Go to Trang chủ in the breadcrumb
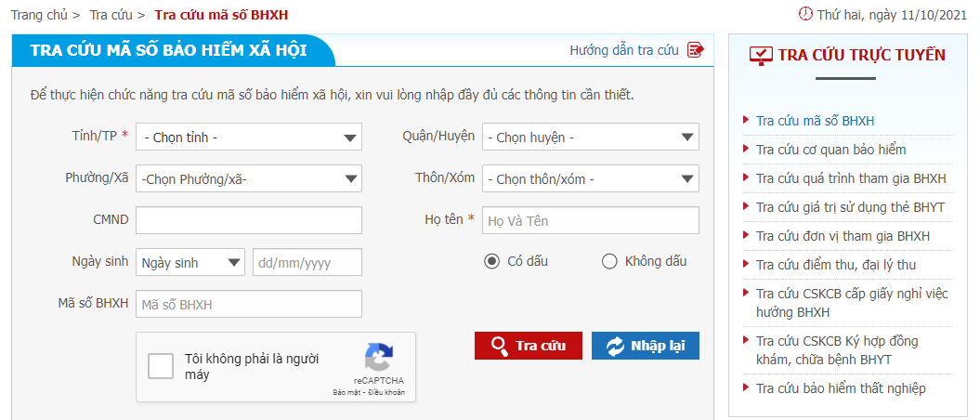The image size is (980, 420). coord(39,14)
